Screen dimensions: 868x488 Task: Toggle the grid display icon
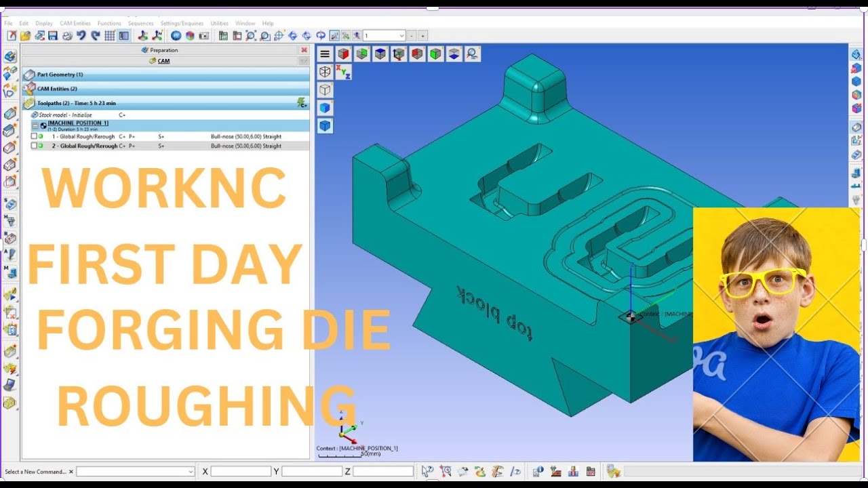point(110,36)
